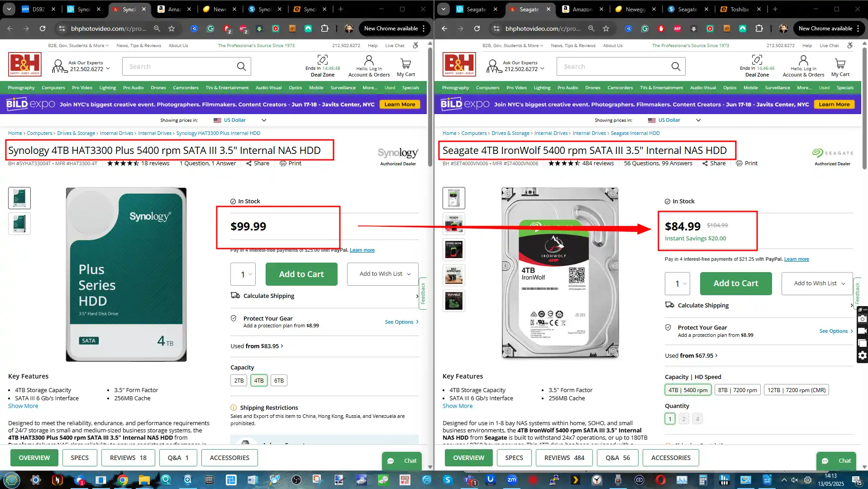The height and width of the screenshot is (489, 868).
Task: Click See Options for protection plan, right window
Action: (x=836, y=331)
